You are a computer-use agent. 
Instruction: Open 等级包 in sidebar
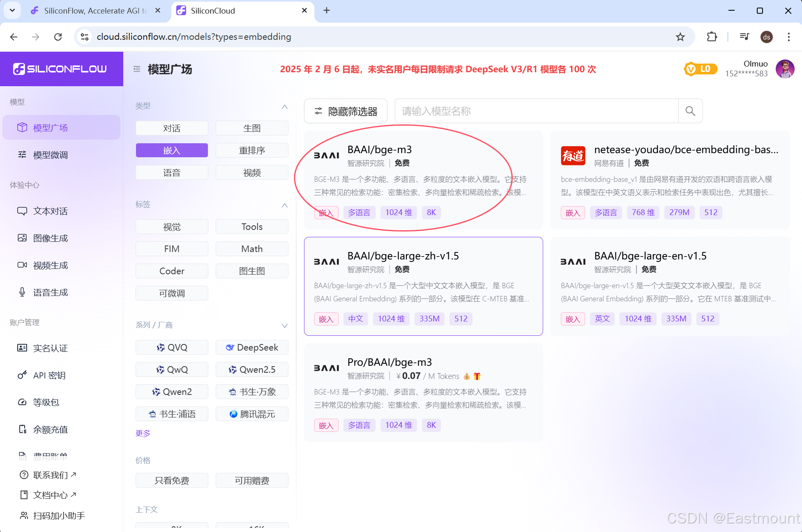[61, 402]
